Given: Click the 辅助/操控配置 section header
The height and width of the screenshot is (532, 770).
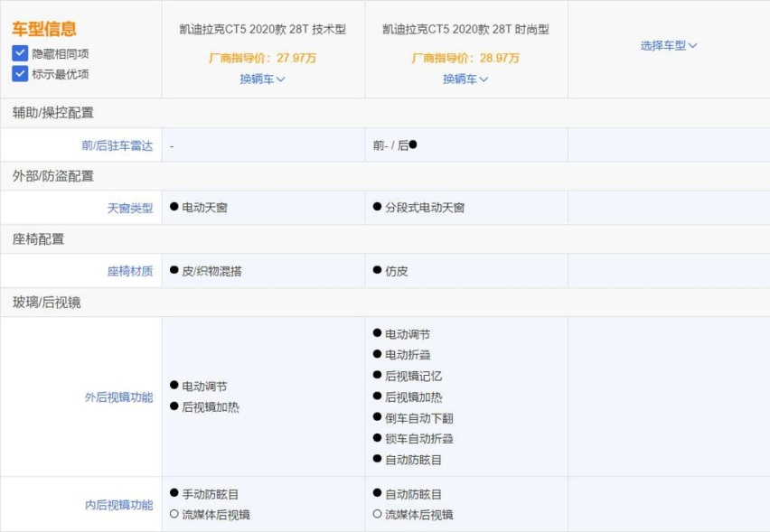Looking at the screenshot, I should pos(53,113).
